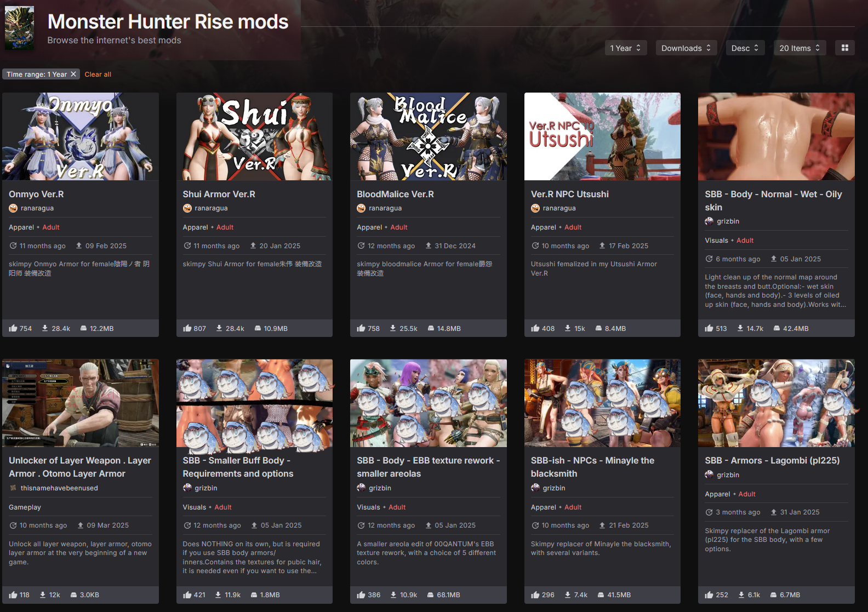
Task: Open the SBB - Armors - Lagombi (pl225) title
Action: click(x=772, y=460)
